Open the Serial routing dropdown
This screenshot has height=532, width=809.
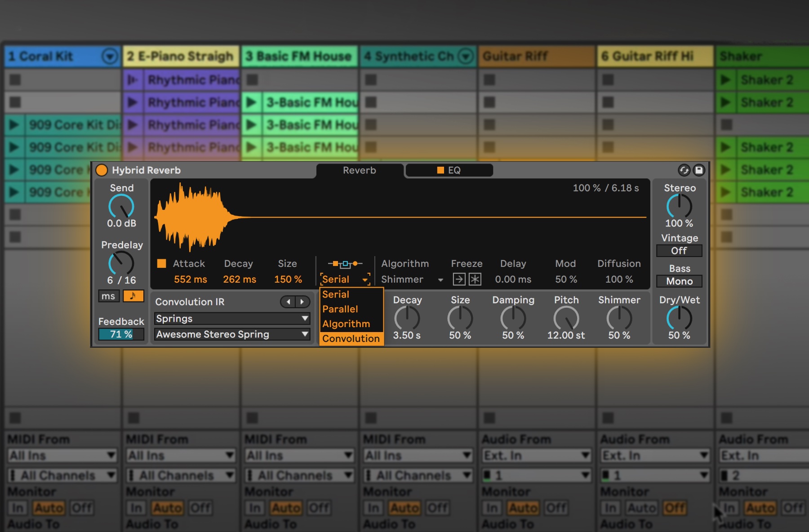[345, 279]
